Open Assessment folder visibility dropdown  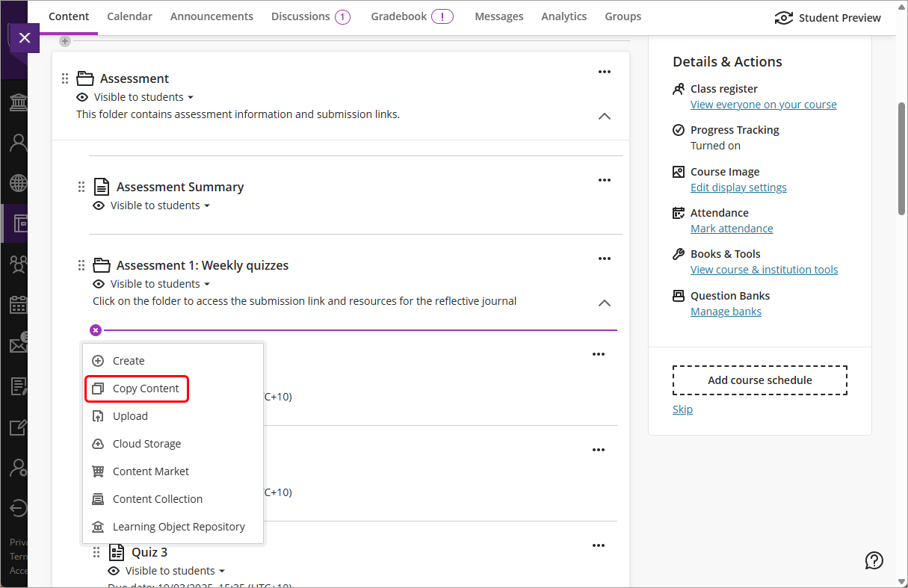[x=143, y=97]
